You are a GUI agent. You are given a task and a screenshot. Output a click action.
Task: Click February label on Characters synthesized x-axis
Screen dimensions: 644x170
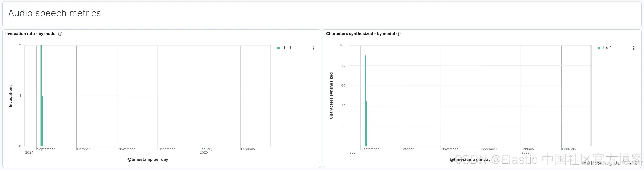tap(569, 149)
